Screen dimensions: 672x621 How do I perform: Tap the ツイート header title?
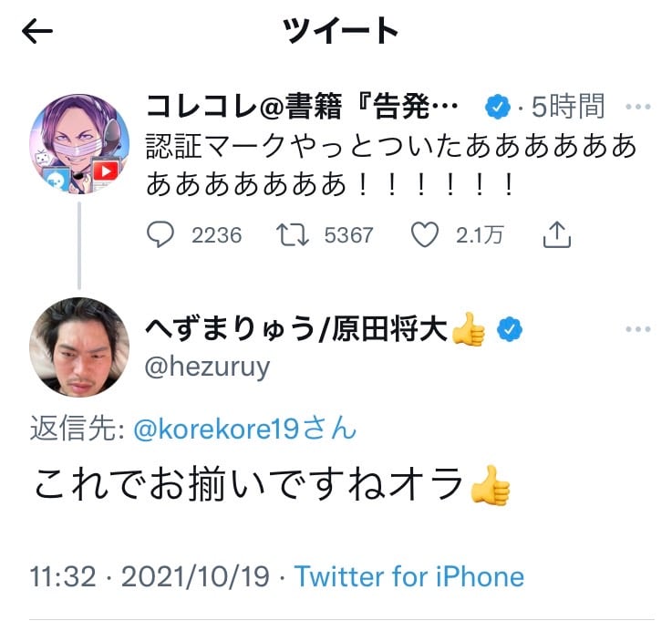point(341,32)
